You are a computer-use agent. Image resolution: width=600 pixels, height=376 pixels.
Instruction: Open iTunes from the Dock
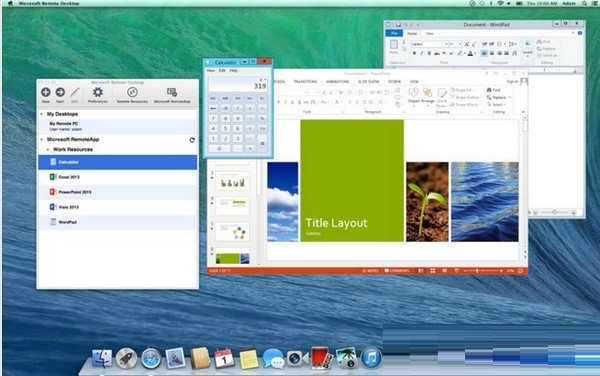371,358
